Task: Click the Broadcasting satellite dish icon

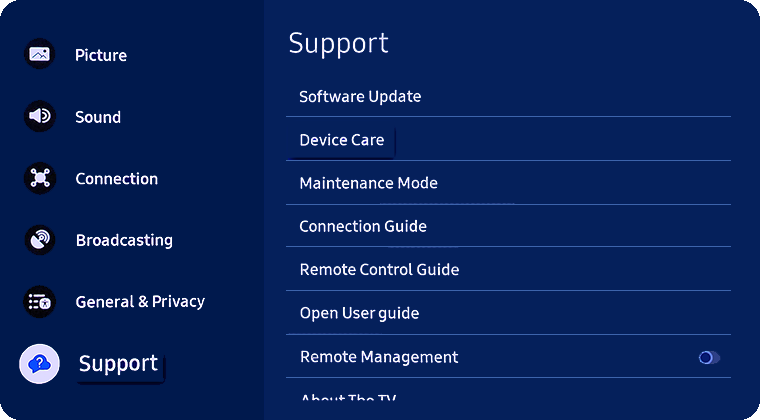Action: [40, 240]
